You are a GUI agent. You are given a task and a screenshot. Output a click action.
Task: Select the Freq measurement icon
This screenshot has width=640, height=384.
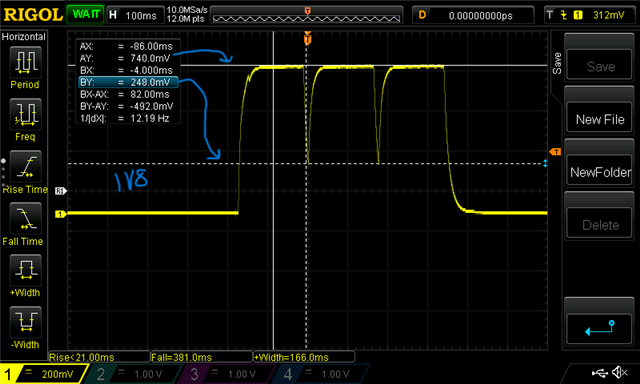click(x=25, y=114)
